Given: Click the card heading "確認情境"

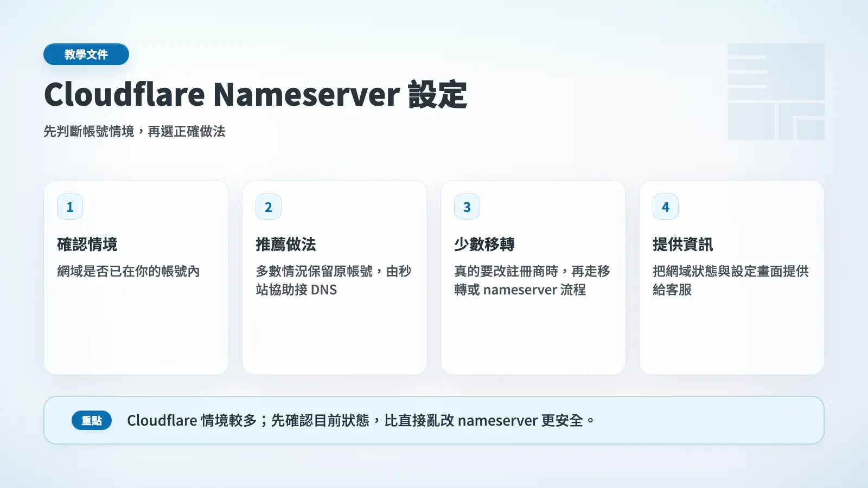Looking at the screenshot, I should click(87, 245).
